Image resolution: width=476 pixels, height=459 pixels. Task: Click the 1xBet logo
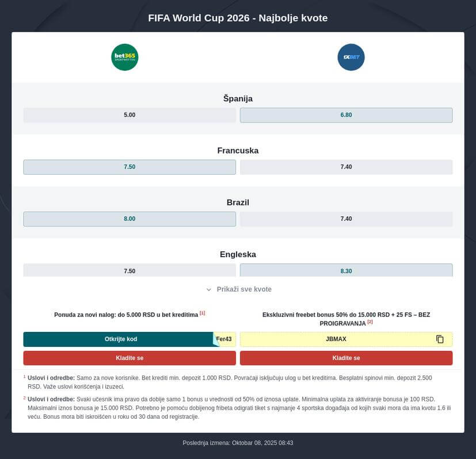click(351, 58)
